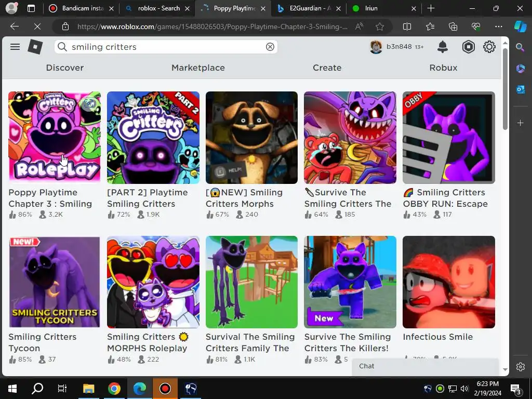
Task: Open Edge settings and more menu
Action: [x=498, y=26]
